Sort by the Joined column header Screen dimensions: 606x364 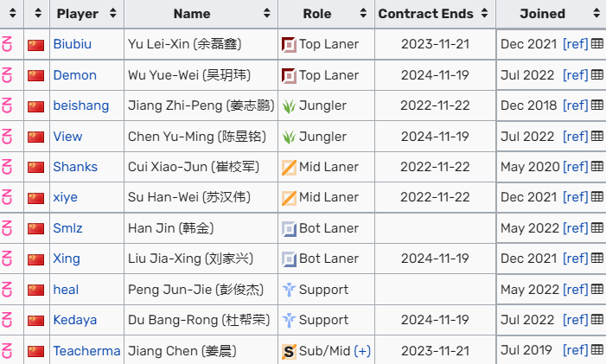click(x=551, y=14)
